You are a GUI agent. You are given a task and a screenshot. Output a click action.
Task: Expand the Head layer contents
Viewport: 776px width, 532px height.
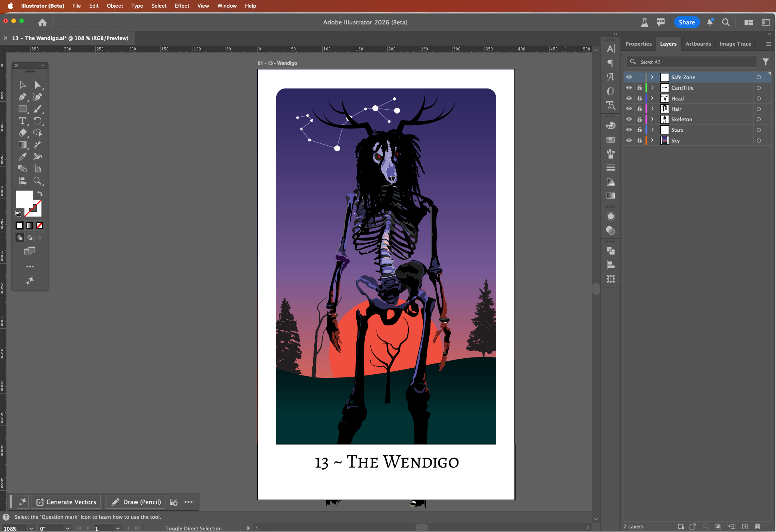pyautogui.click(x=652, y=98)
